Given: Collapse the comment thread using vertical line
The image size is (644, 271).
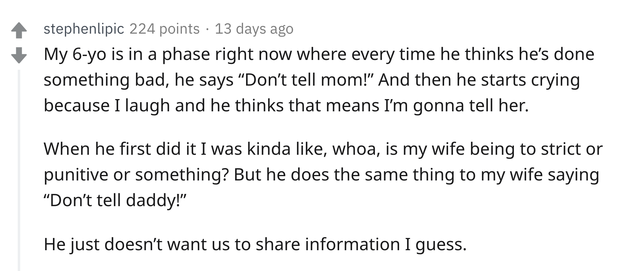Looking at the screenshot, I should pos(19,170).
